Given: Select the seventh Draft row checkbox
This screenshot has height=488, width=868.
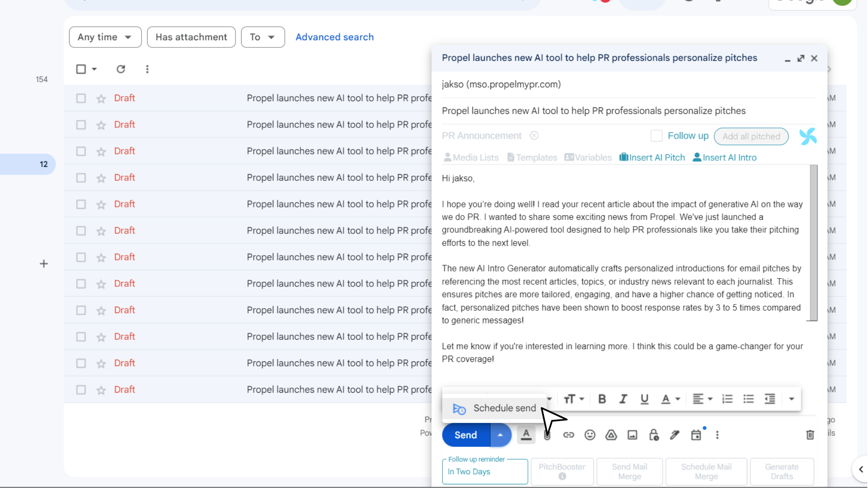Looking at the screenshot, I should (x=81, y=257).
